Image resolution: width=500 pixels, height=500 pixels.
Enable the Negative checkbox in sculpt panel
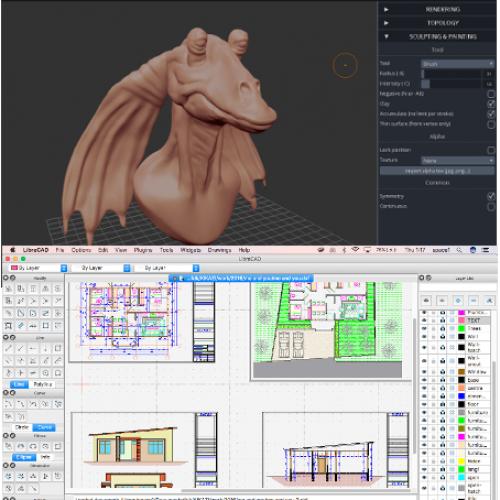491,94
